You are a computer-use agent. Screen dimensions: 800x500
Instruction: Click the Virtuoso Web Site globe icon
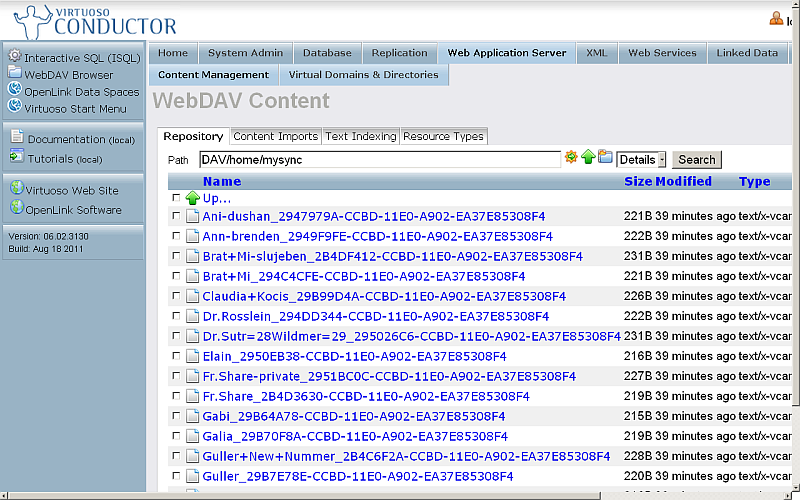click(x=17, y=189)
